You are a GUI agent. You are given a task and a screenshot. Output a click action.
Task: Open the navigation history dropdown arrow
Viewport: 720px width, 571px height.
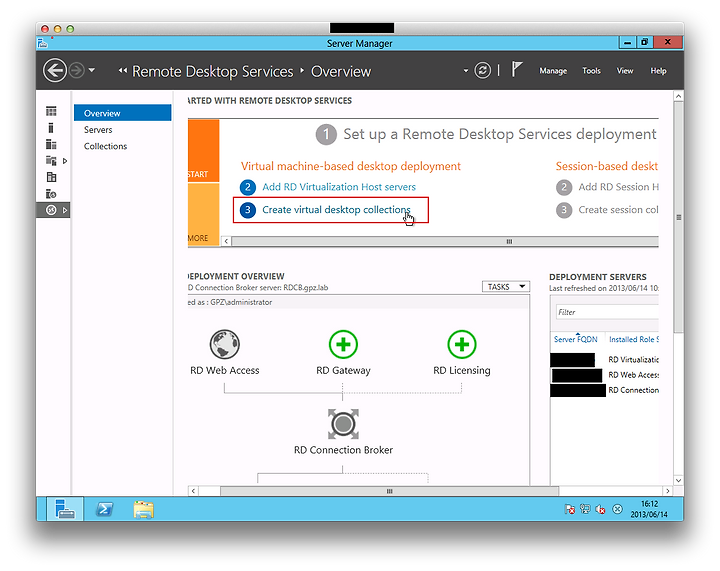tap(92, 70)
